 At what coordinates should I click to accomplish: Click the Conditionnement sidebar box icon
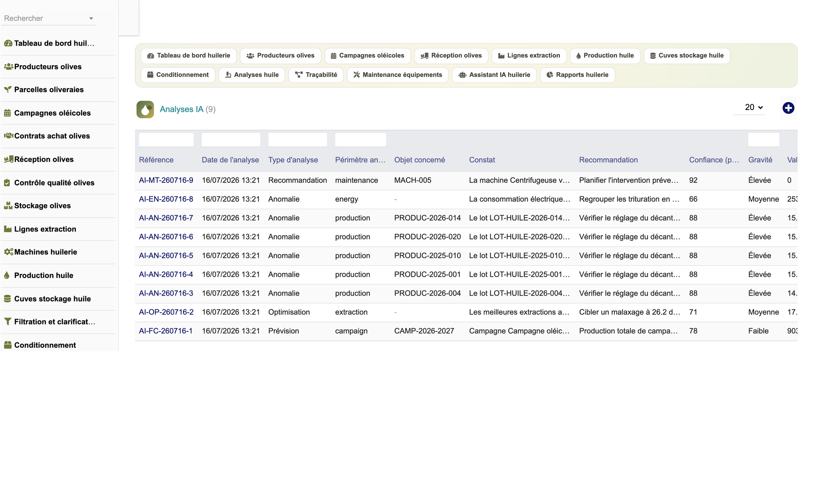pos(8,345)
